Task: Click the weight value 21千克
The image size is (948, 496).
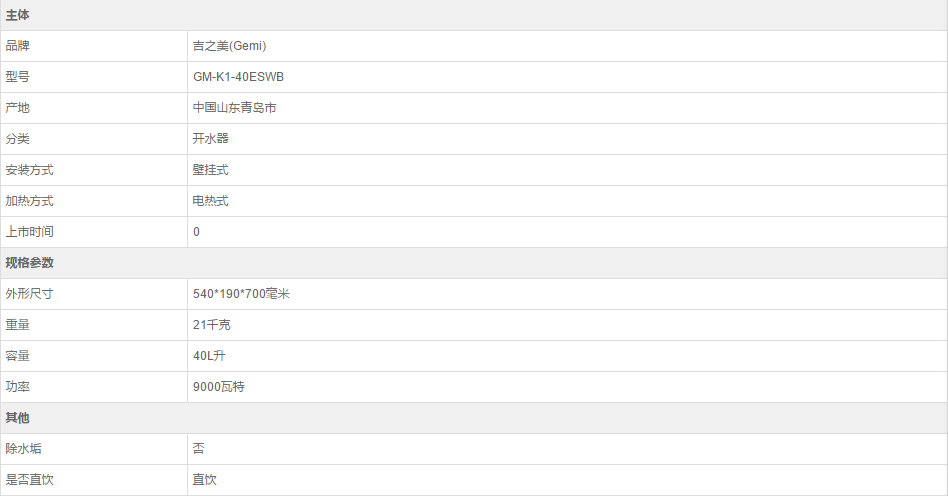Action: (212, 325)
